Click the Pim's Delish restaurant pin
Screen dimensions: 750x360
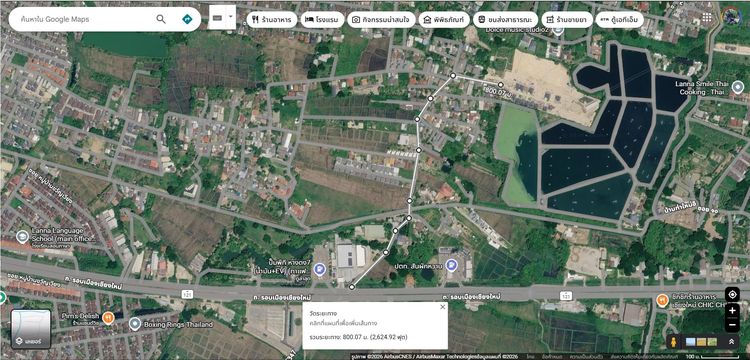coord(109,317)
